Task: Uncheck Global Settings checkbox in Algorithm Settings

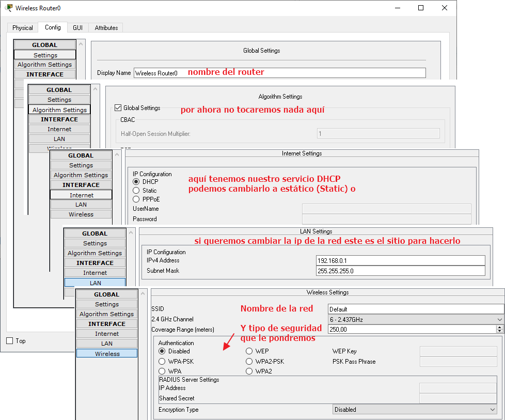Action: click(x=118, y=108)
